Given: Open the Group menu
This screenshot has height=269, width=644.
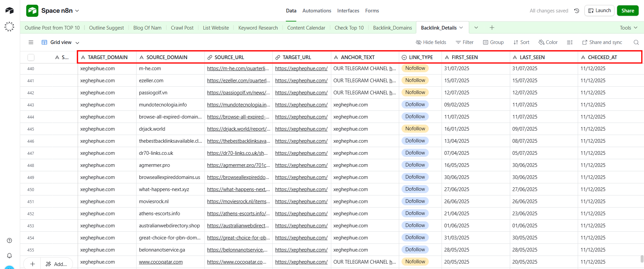Looking at the screenshot, I should pyautogui.click(x=493, y=42).
